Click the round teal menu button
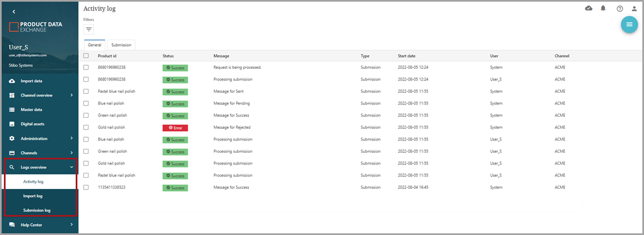The image size is (644, 235). (x=629, y=24)
